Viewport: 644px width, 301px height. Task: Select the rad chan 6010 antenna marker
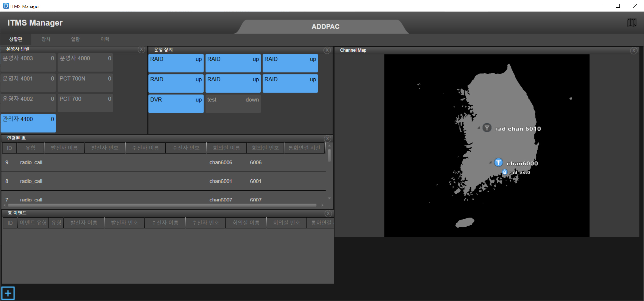click(487, 128)
